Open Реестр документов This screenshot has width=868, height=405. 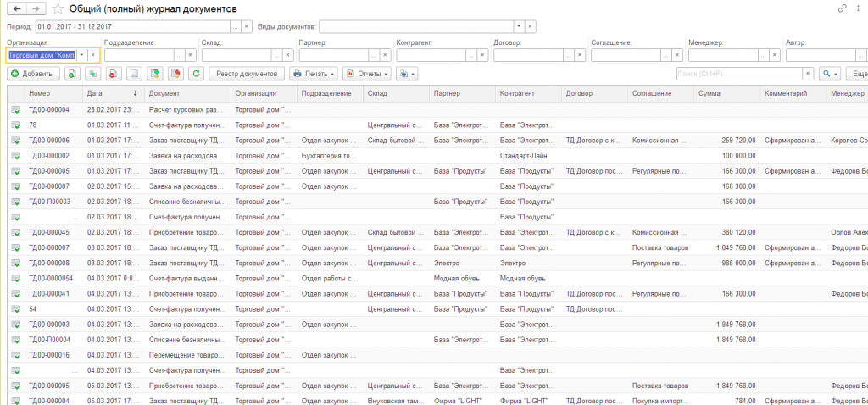(247, 73)
